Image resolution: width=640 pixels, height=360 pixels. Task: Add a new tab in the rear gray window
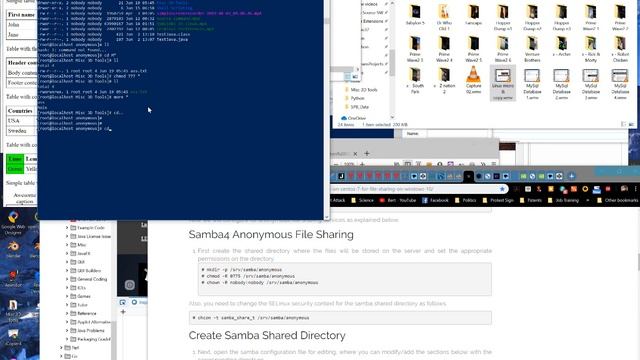point(367,153)
